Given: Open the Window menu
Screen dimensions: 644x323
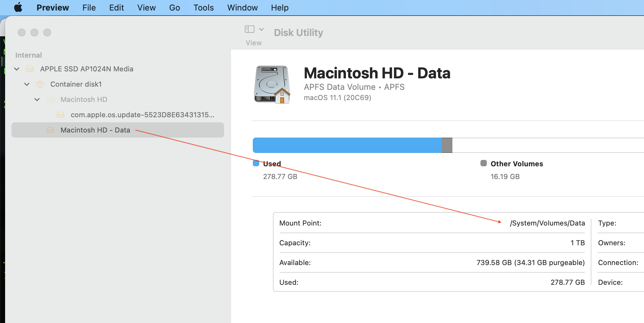Looking at the screenshot, I should pos(242,8).
